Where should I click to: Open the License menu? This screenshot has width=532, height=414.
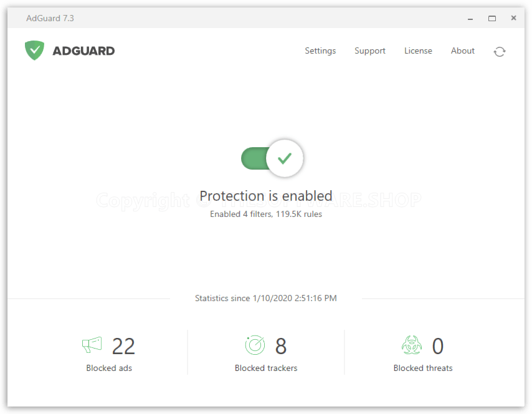[x=418, y=51]
